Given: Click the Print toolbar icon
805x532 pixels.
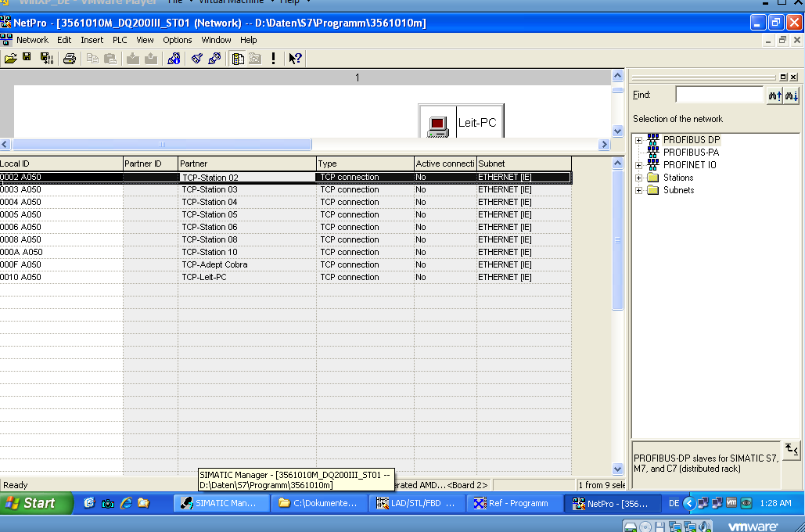Looking at the screenshot, I should [70, 59].
